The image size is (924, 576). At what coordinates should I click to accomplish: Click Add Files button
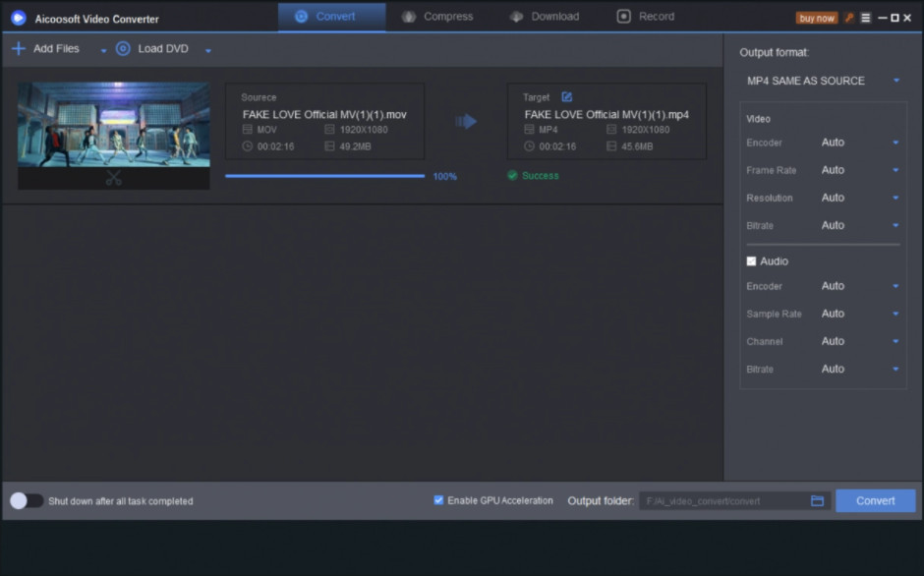[45, 48]
